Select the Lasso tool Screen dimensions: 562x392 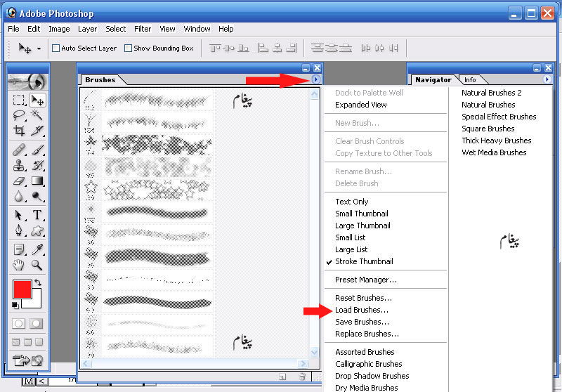(x=19, y=115)
